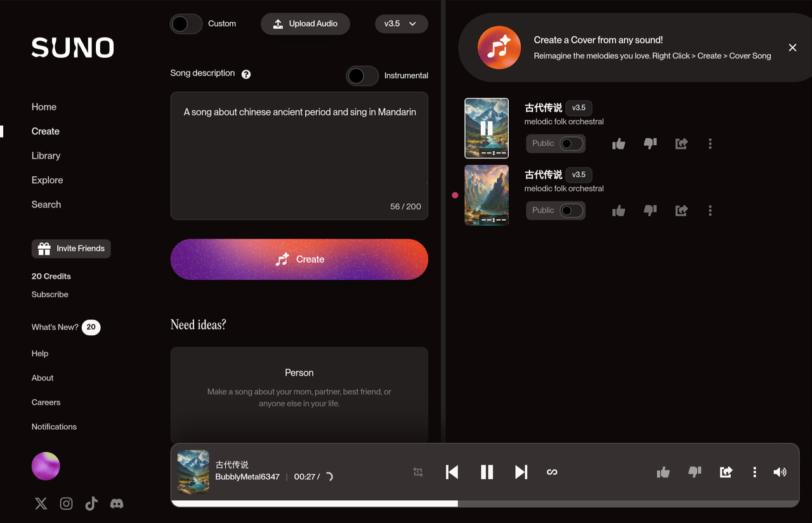The image size is (812, 523).
Task: Open more options for first 古代传说 song
Action: click(710, 144)
